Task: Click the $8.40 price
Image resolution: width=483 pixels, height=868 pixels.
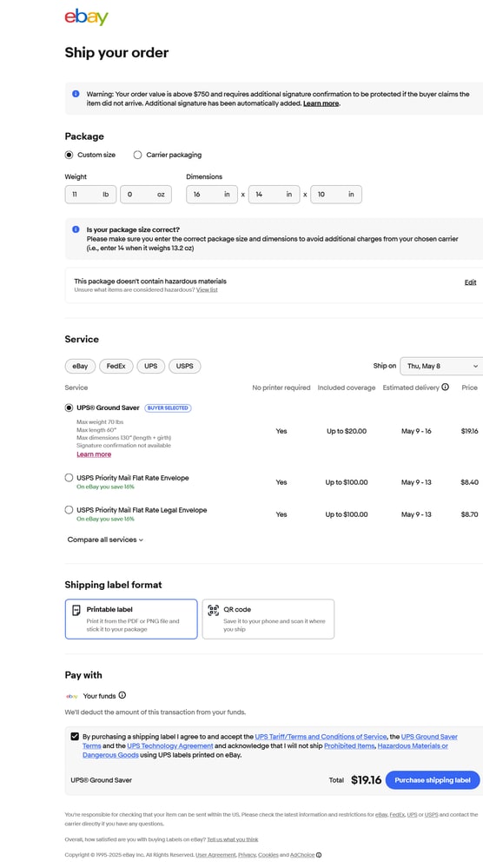Action: click(470, 482)
